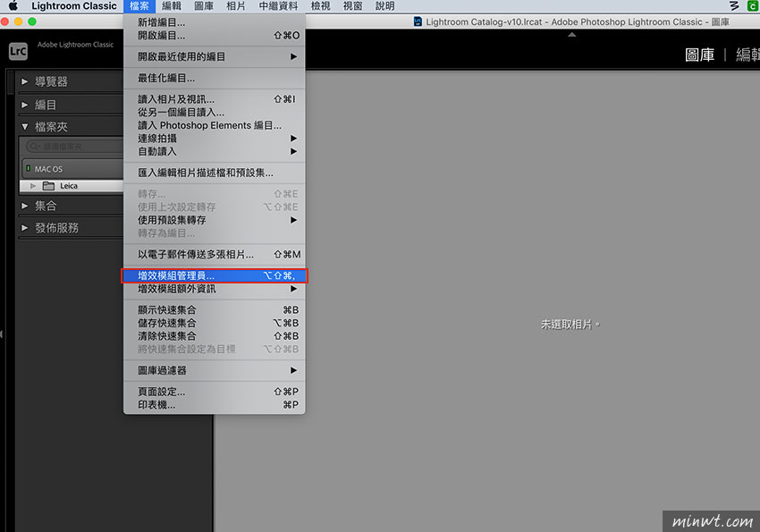
Task: Open the Apple menu
Action: 13,6
